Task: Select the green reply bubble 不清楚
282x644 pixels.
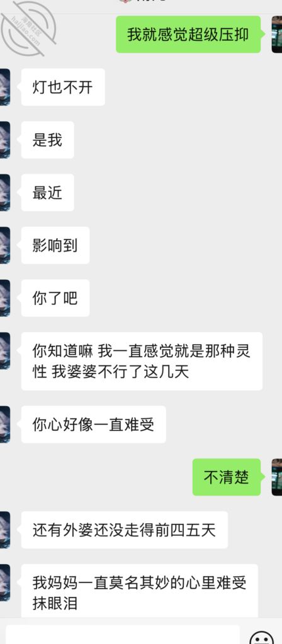Action: (227, 477)
